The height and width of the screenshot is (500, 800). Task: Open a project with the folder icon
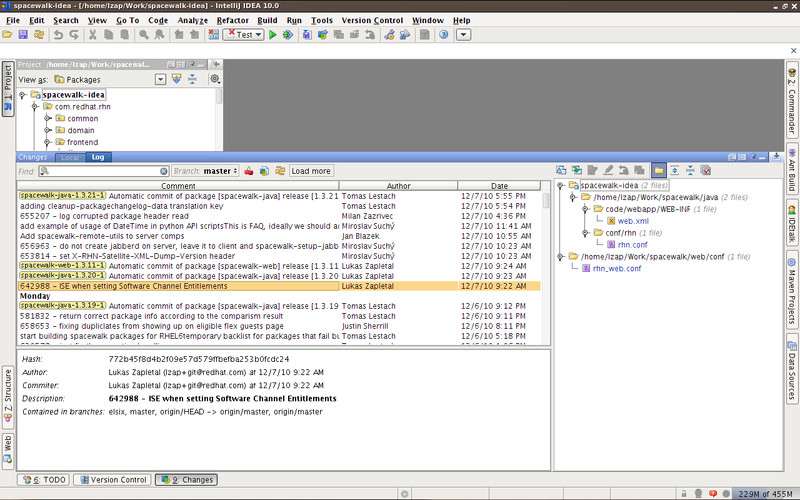(7, 35)
